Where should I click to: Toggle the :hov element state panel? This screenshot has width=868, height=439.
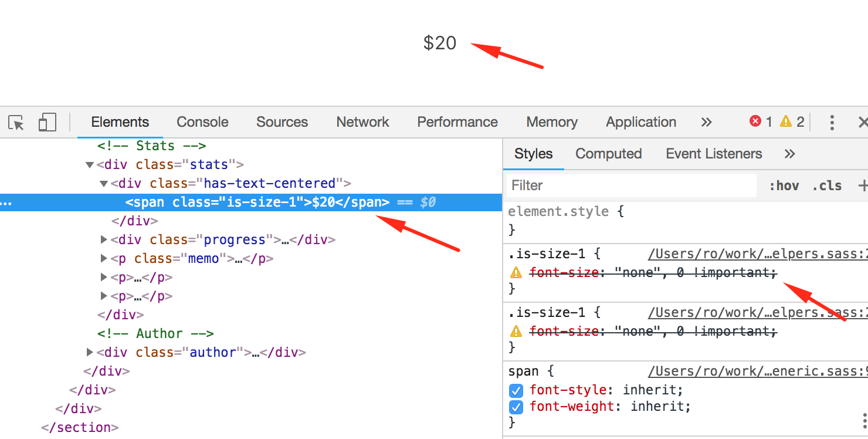point(784,185)
